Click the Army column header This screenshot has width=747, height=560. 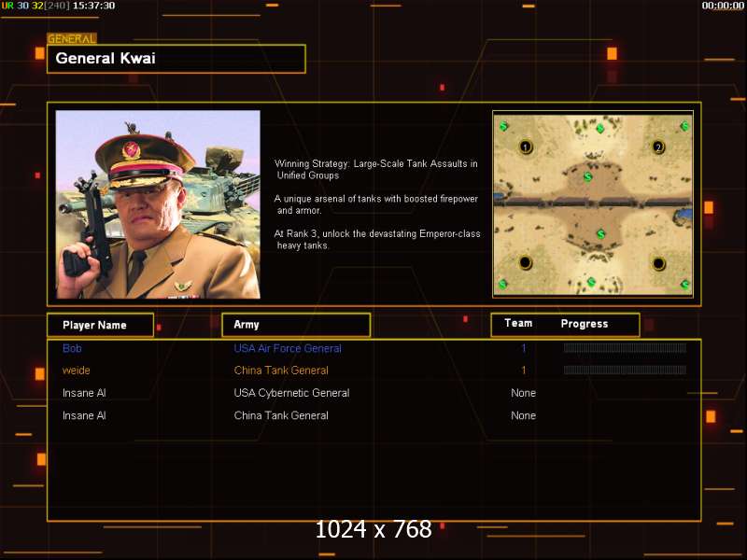point(296,325)
